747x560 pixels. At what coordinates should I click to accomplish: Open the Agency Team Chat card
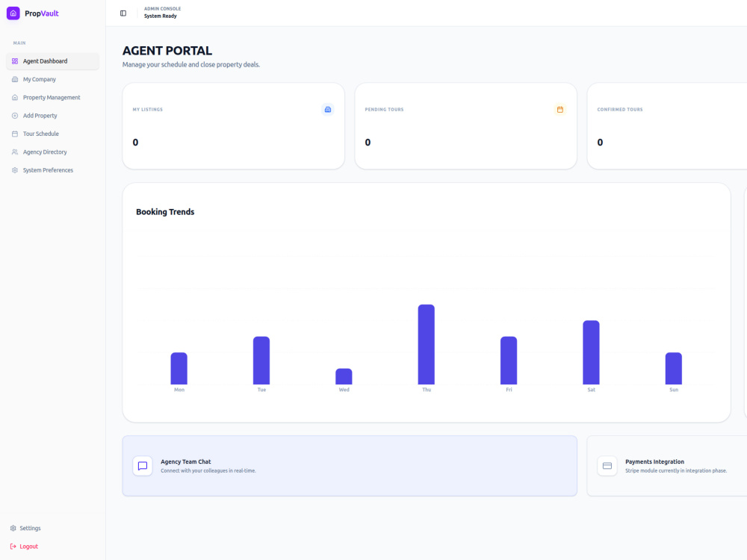pos(350,466)
